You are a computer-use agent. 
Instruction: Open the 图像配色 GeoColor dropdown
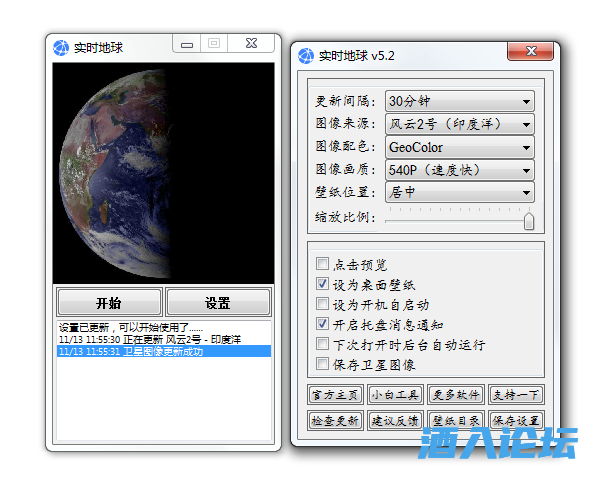[459, 147]
